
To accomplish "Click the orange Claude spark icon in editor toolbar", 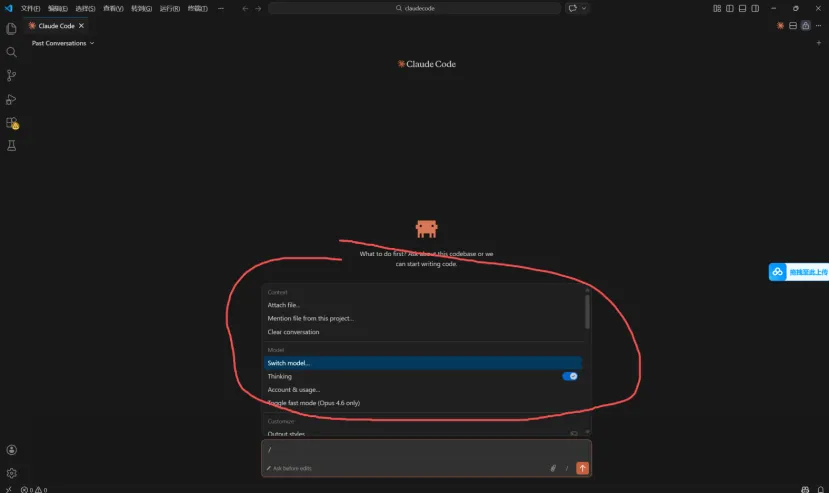I will [x=780, y=25].
